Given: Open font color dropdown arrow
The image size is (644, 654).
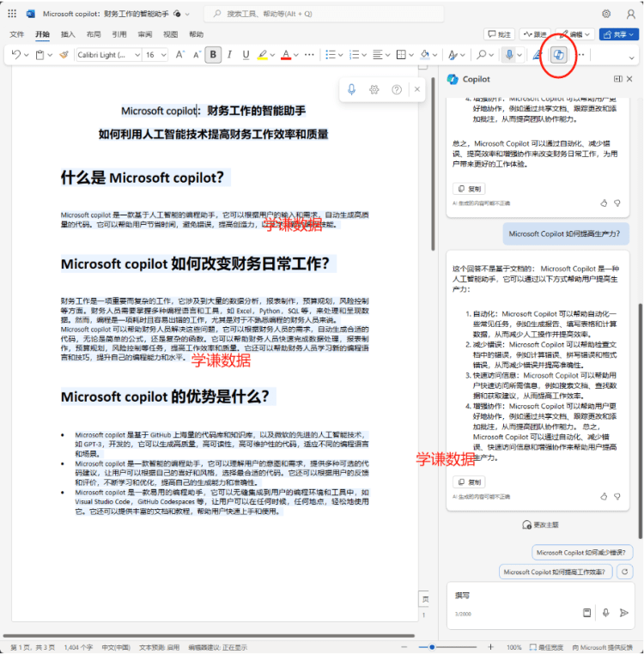Looking at the screenshot, I should click(296, 55).
